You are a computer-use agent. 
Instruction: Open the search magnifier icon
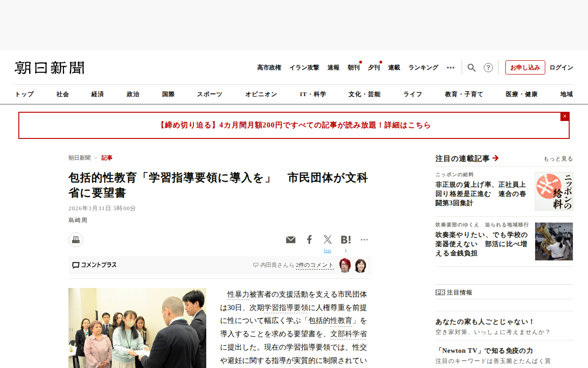pyautogui.click(x=471, y=68)
